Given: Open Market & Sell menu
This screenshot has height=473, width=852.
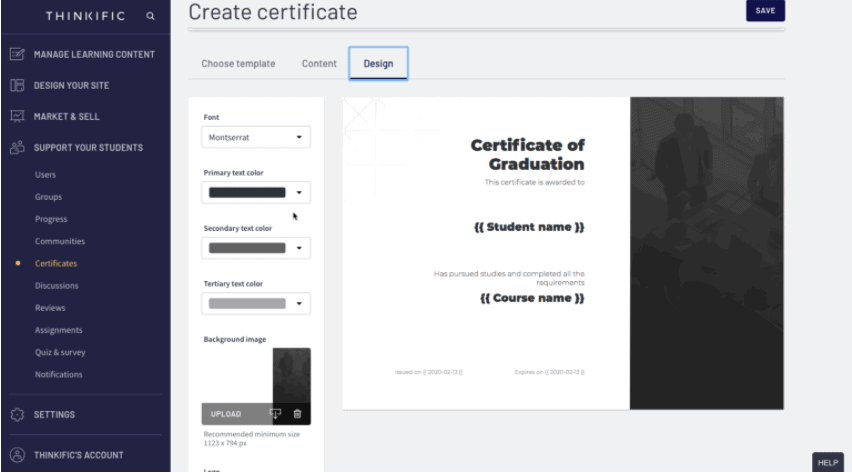Looking at the screenshot, I should click(x=66, y=116).
